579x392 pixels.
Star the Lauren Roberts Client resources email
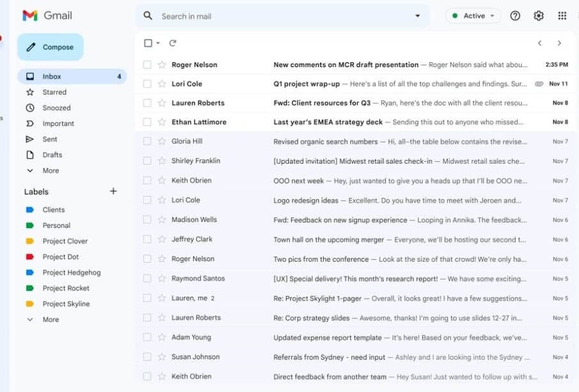tap(162, 103)
